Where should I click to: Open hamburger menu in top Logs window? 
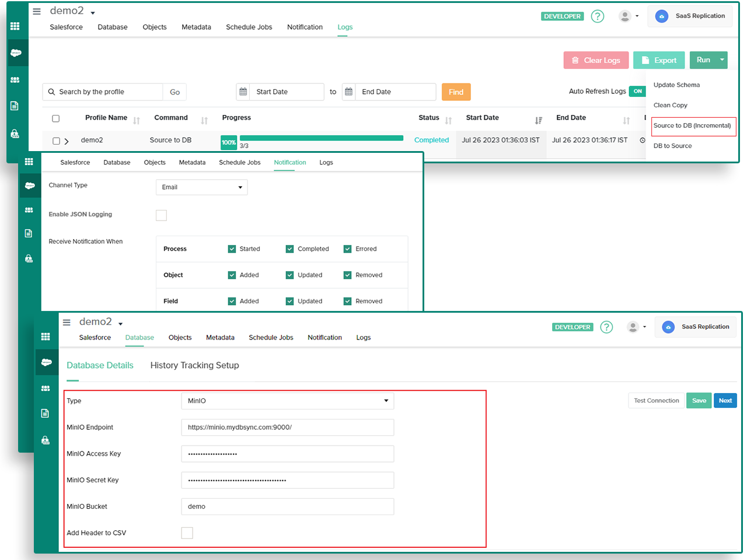[37, 11]
